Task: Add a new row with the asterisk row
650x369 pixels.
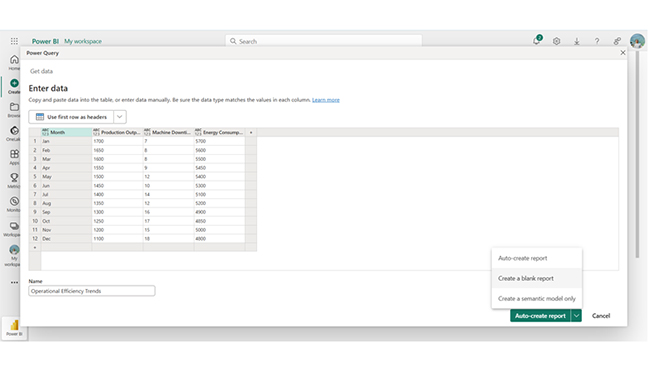Action: [x=35, y=248]
